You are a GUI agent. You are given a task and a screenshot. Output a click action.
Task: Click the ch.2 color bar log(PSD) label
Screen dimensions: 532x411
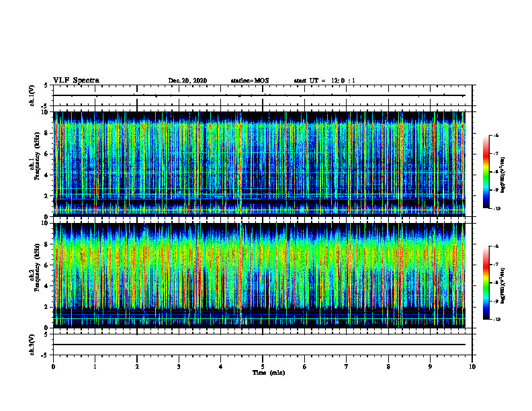[502, 285]
